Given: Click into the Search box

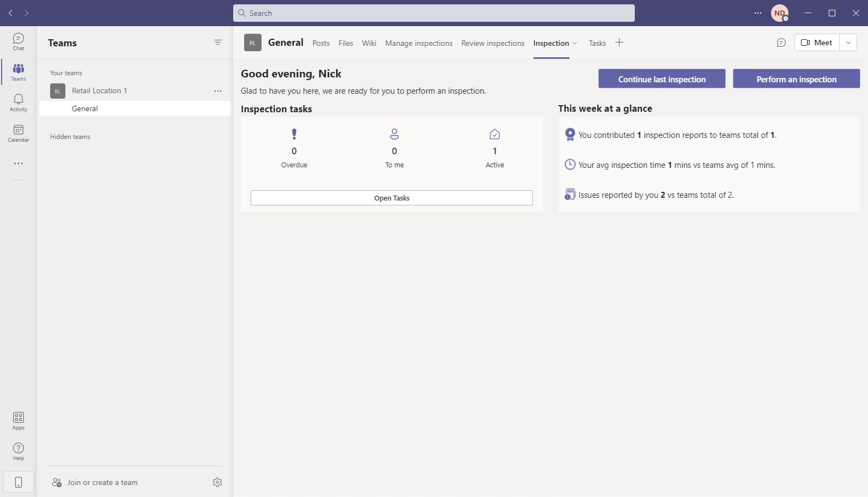Looking at the screenshot, I should tap(434, 13).
